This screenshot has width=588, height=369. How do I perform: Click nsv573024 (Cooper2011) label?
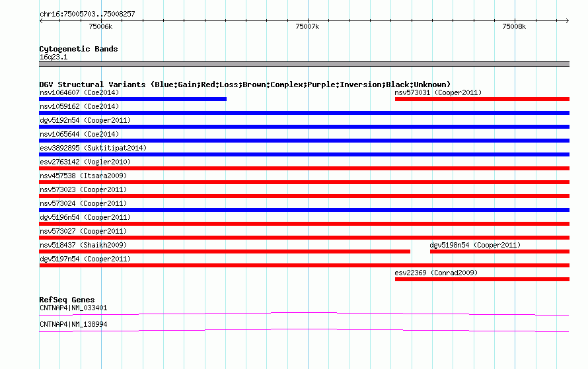click(83, 203)
